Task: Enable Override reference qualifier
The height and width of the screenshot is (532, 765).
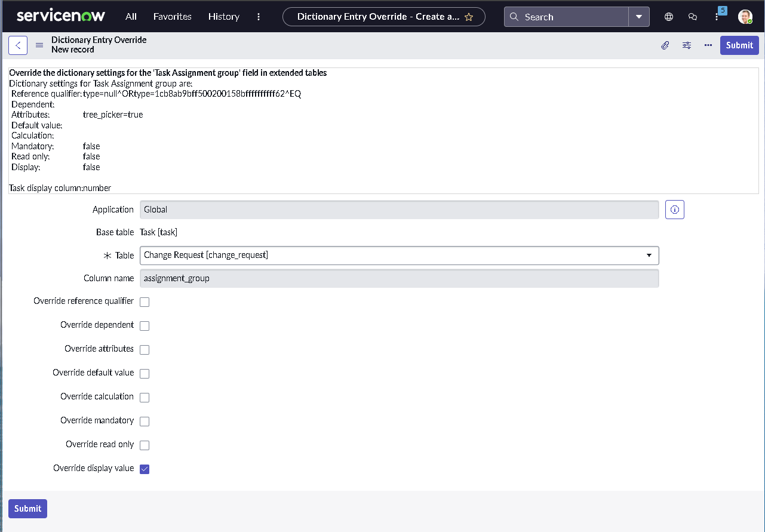Action: pos(144,302)
